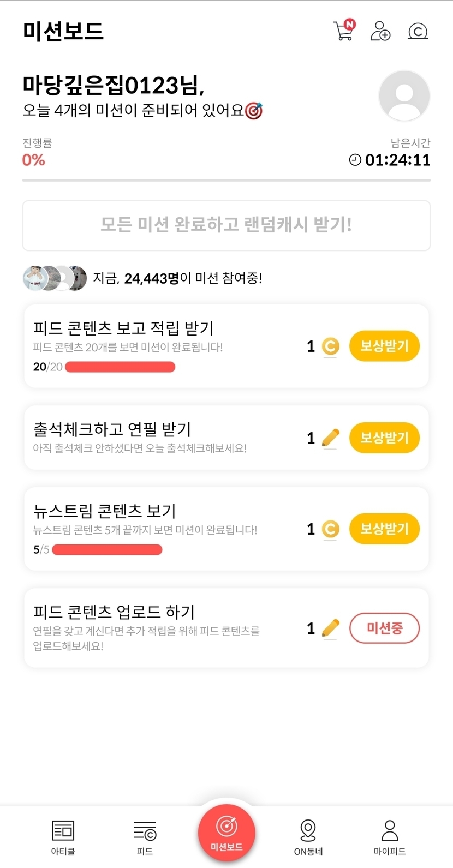Tap coin icon on feed content mission
Viewport: 453px width, 868px height.
coord(330,346)
